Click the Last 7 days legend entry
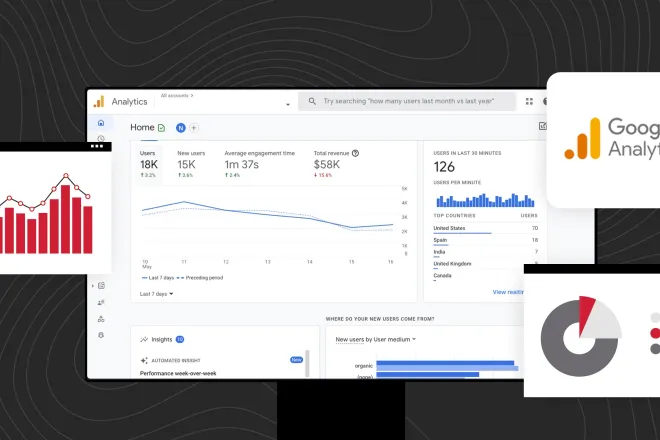This screenshot has height=440, width=660. 158,278
